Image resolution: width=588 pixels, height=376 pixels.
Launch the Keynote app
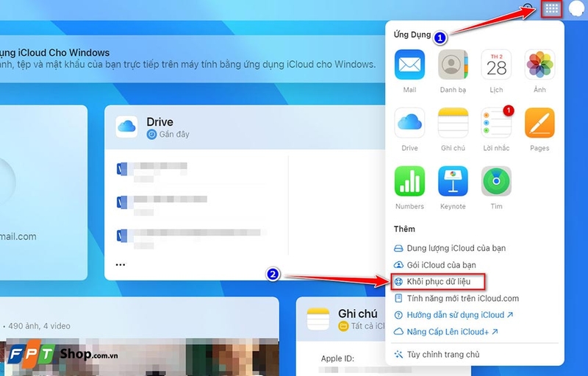[x=453, y=181]
